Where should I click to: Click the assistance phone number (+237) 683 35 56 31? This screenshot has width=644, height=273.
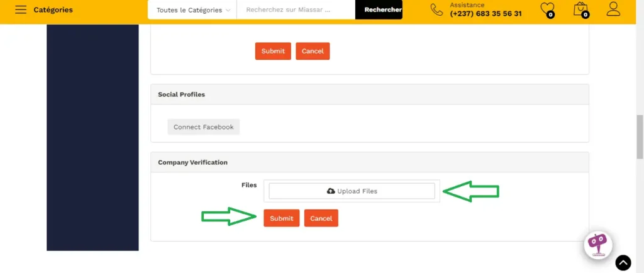(x=486, y=14)
